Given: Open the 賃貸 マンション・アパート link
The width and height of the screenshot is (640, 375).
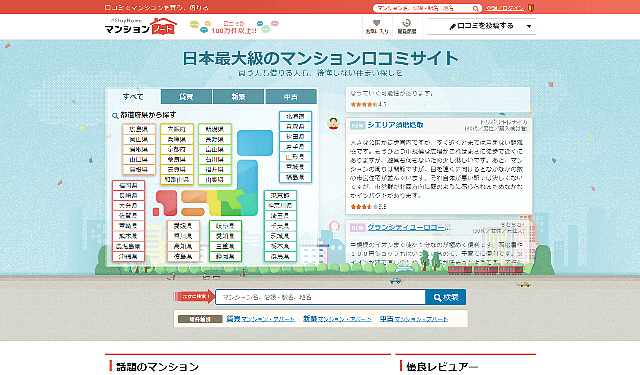Looking at the screenshot, I should pos(260,319).
